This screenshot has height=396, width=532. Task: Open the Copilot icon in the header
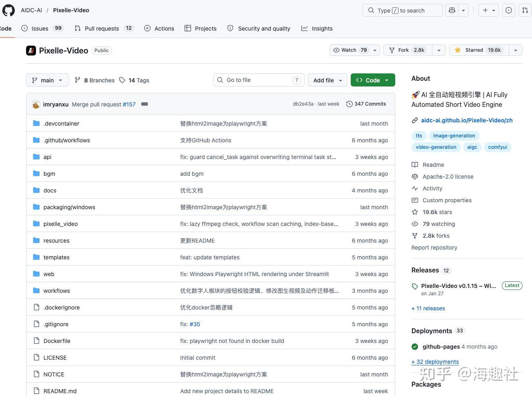pos(452,10)
